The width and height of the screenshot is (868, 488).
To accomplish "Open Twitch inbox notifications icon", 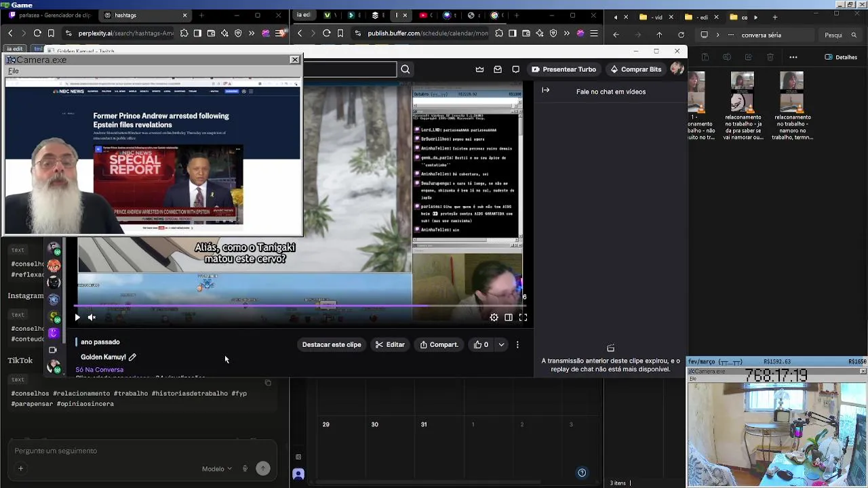I will pyautogui.click(x=498, y=69).
